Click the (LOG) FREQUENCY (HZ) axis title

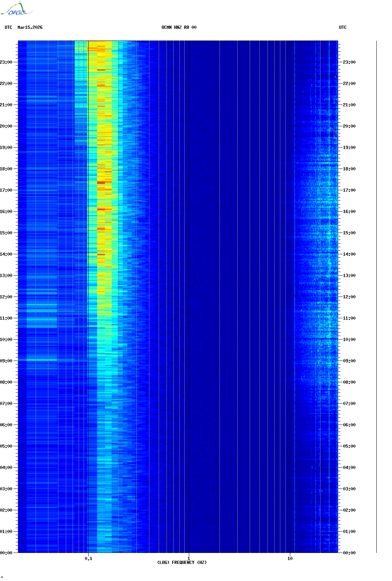pyautogui.click(x=182, y=563)
